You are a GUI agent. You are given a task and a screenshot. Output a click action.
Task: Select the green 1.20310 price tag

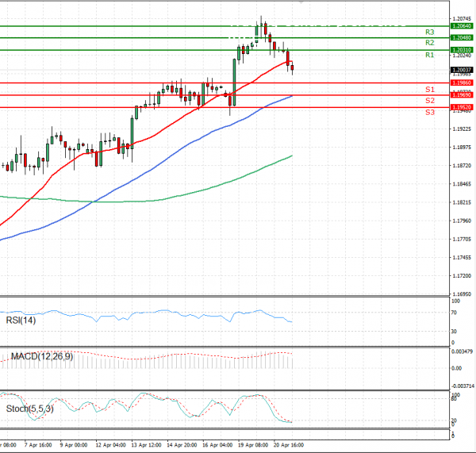click(x=462, y=50)
